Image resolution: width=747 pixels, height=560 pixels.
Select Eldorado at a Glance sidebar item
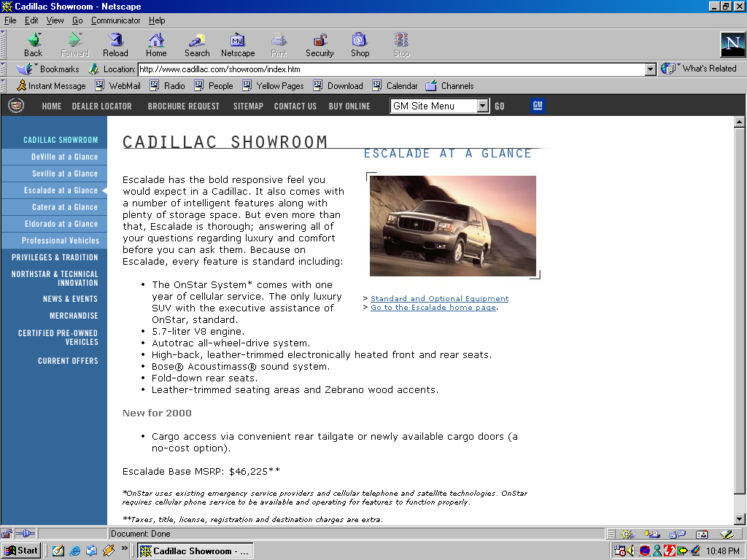54,224
